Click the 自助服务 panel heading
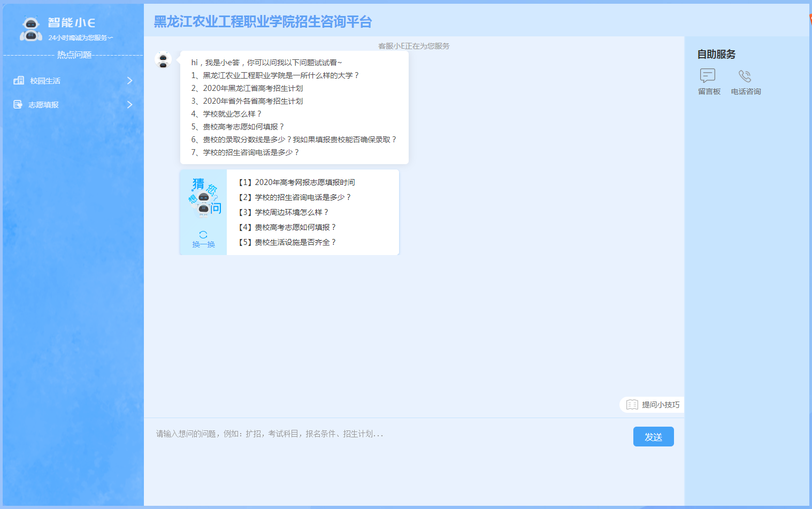 [716, 54]
